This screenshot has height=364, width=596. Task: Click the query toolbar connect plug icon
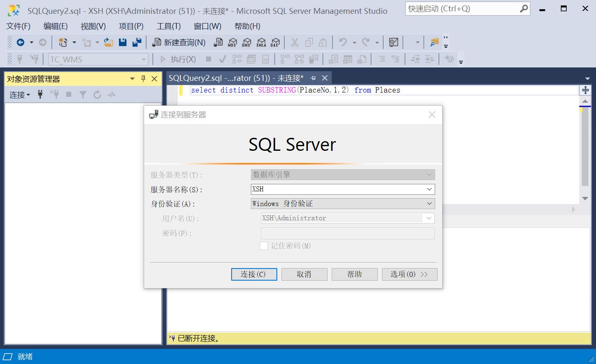20,59
